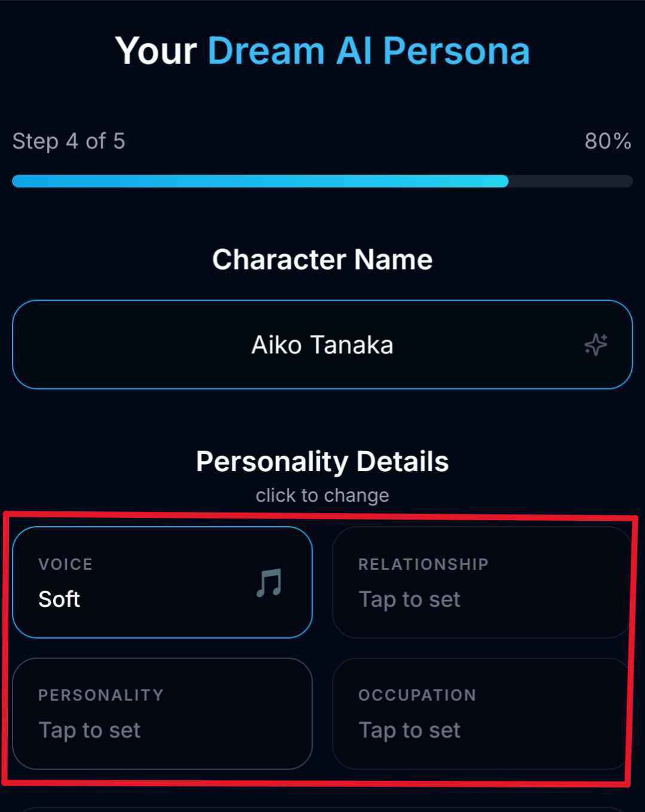Tap the Occupation card
Image resolution: width=645 pixels, height=812 pixels.
[x=481, y=713]
